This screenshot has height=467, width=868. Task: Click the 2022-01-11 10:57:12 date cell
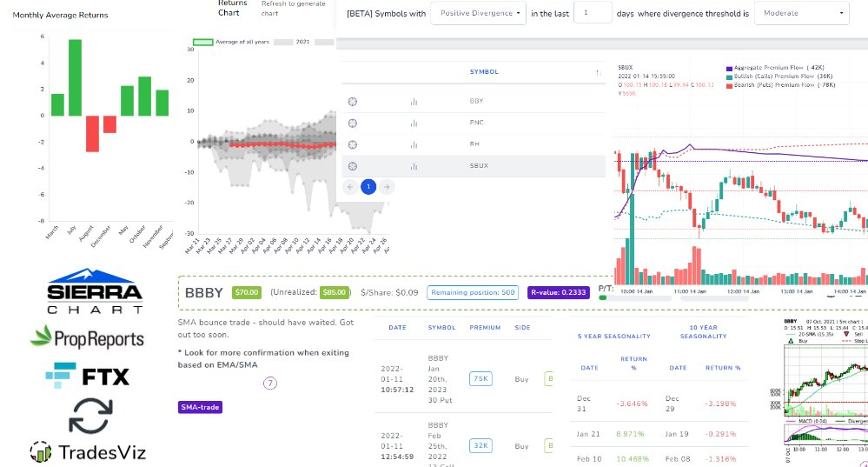tap(397, 379)
